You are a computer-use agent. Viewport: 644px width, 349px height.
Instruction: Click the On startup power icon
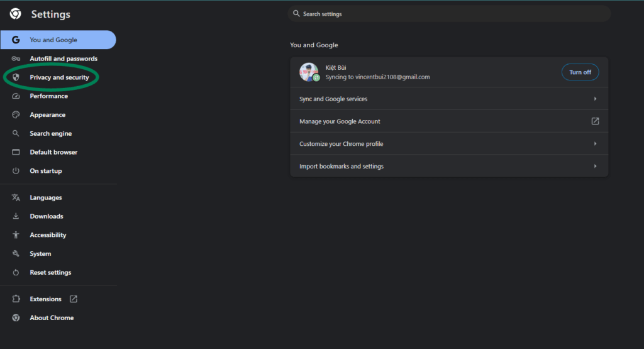pos(16,171)
